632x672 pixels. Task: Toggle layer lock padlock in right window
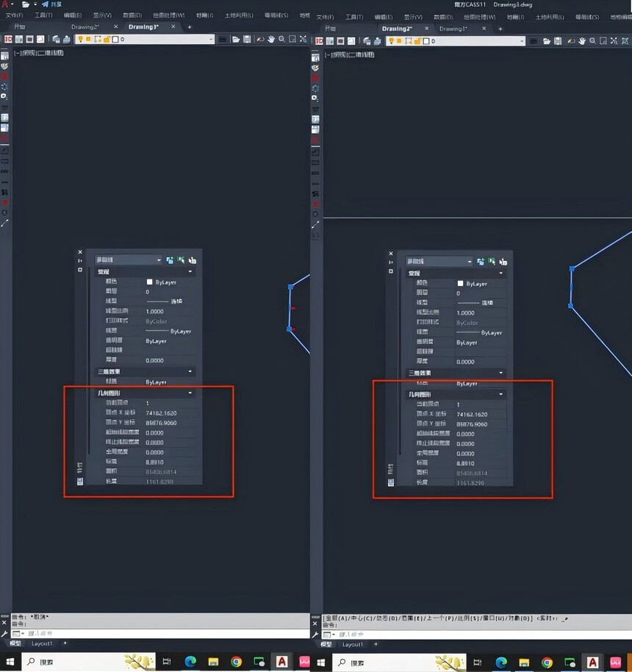tap(417, 41)
